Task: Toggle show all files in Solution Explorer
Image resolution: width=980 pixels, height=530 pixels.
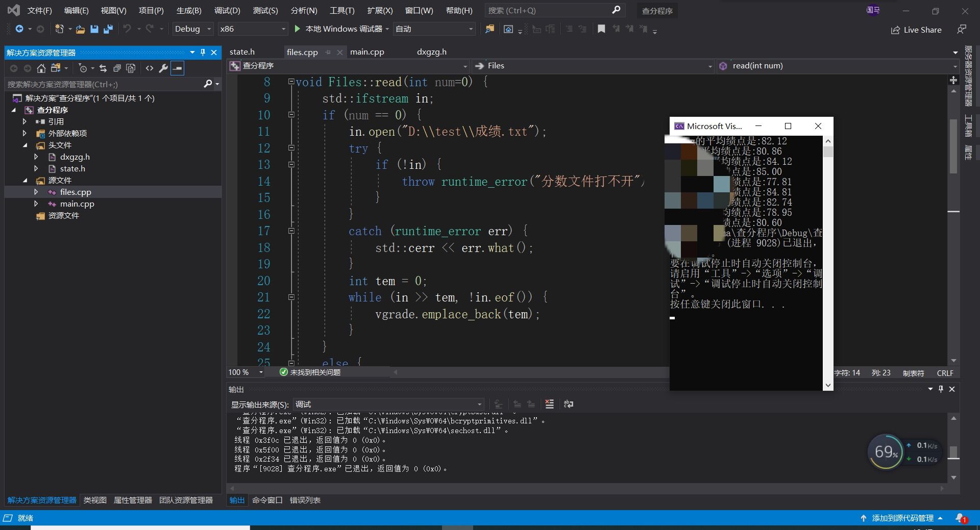Action: coord(131,68)
